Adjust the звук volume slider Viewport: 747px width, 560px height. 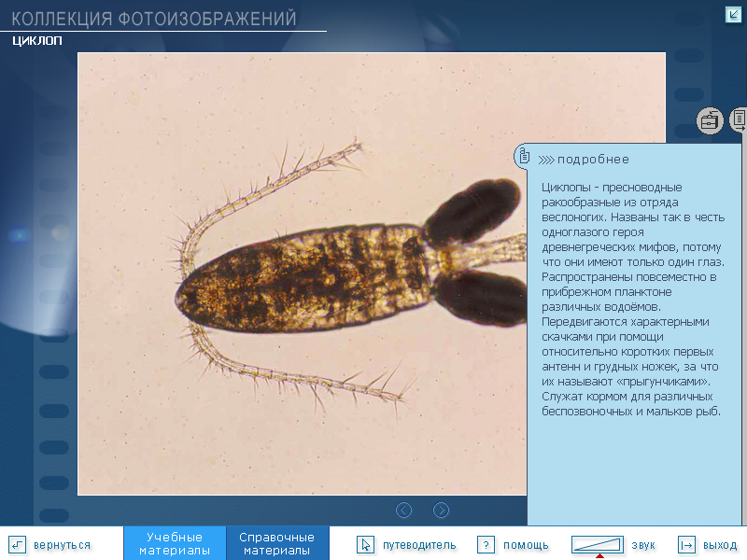pyautogui.click(x=598, y=544)
